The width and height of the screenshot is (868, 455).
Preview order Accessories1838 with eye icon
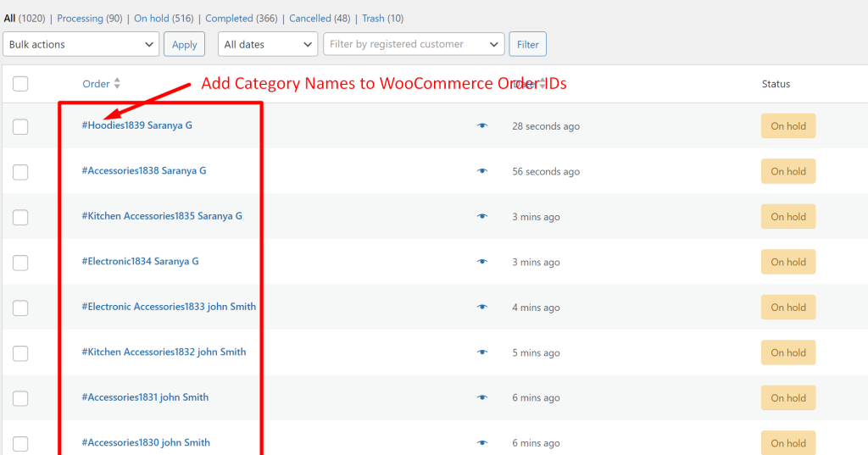[482, 171]
